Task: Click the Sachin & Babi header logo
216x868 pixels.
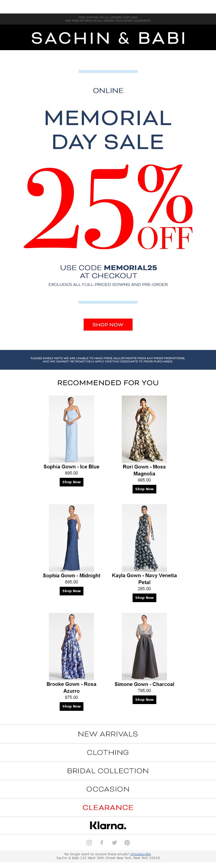Action: click(x=108, y=38)
